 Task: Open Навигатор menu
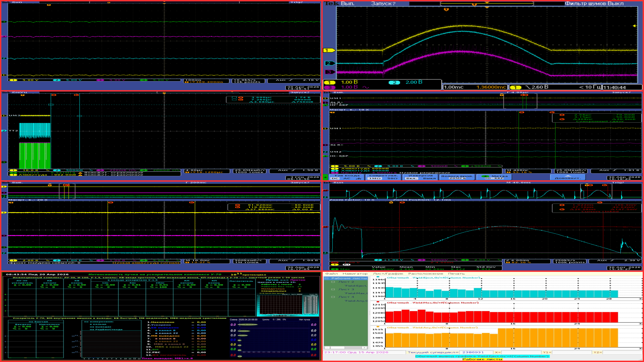(x=355, y=274)
